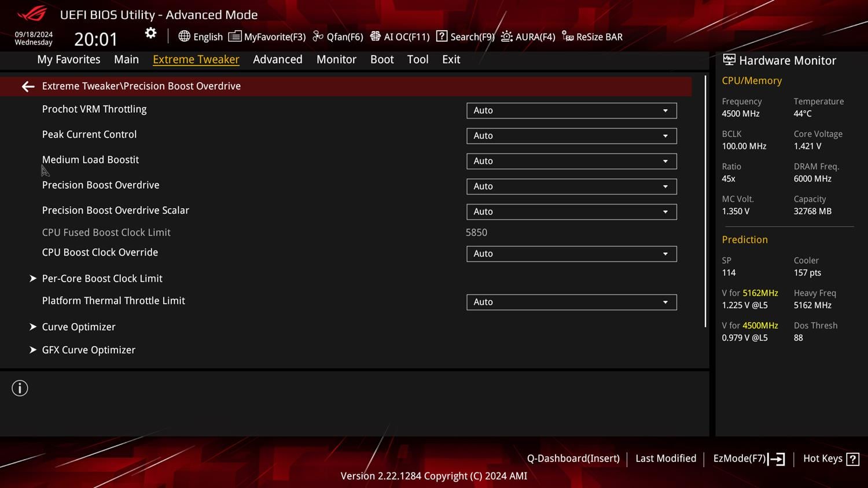Toggle ReSize BAR option
The height and width of the screenshot is (488, 868).
click(592, 36)
